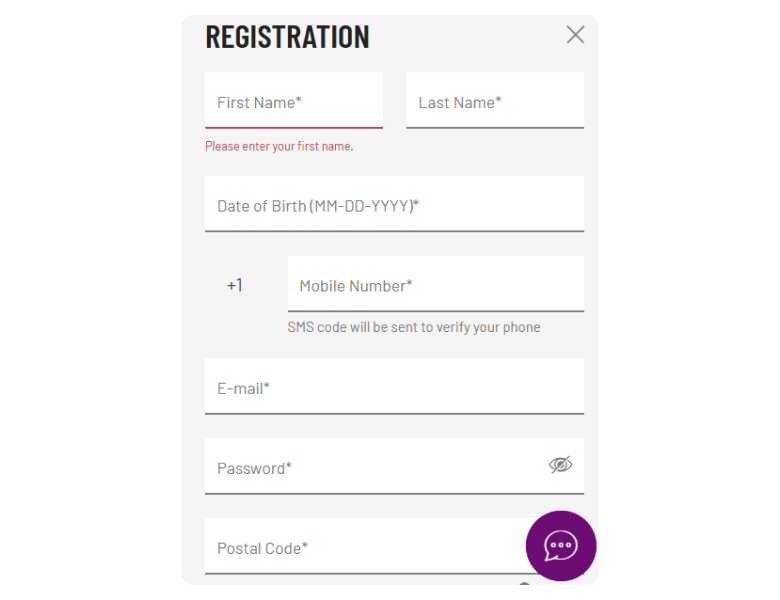780x600 pixels.
Task: Click the 'Password*' placeholder text
Action: click(254, 468)
